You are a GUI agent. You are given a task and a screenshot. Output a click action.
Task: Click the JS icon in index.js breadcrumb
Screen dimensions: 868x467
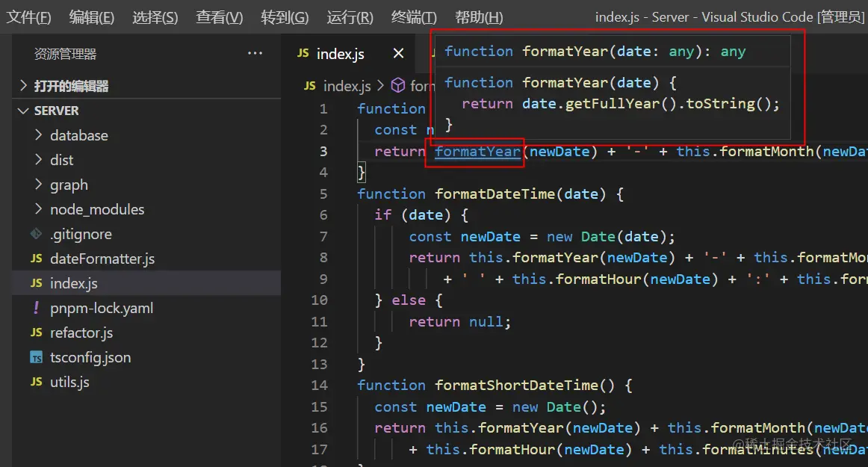click(309, 86)
